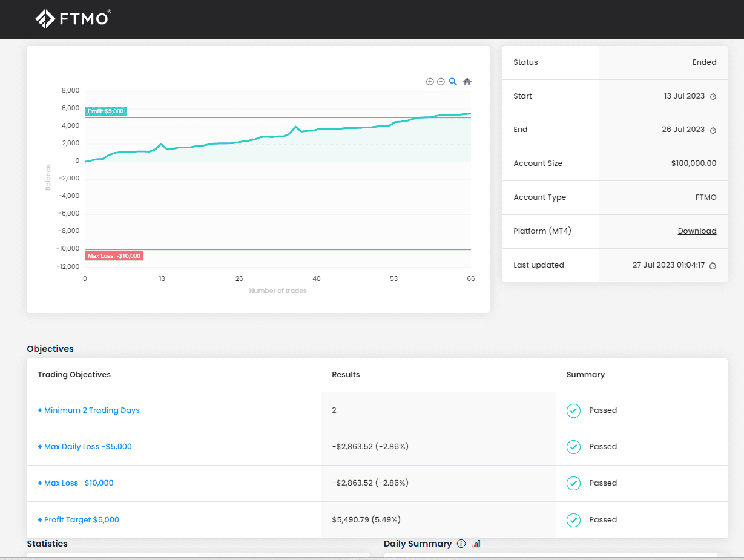Click the timer icon beside End date
The image size is (744, 560).
pyautogui.click(x=713, y=130)
